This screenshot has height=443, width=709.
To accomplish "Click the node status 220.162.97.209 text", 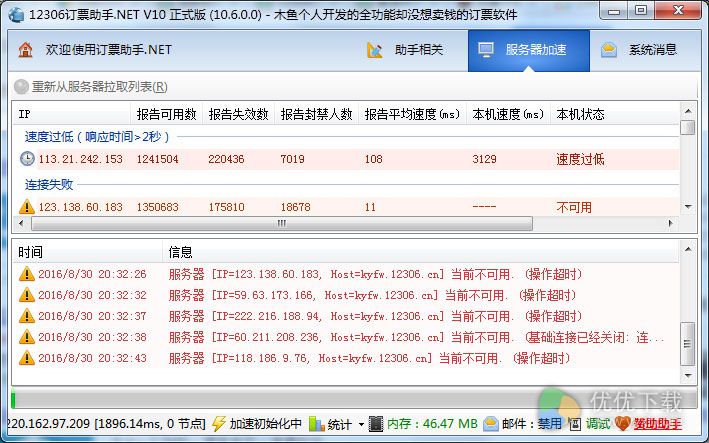I will 107,424.
